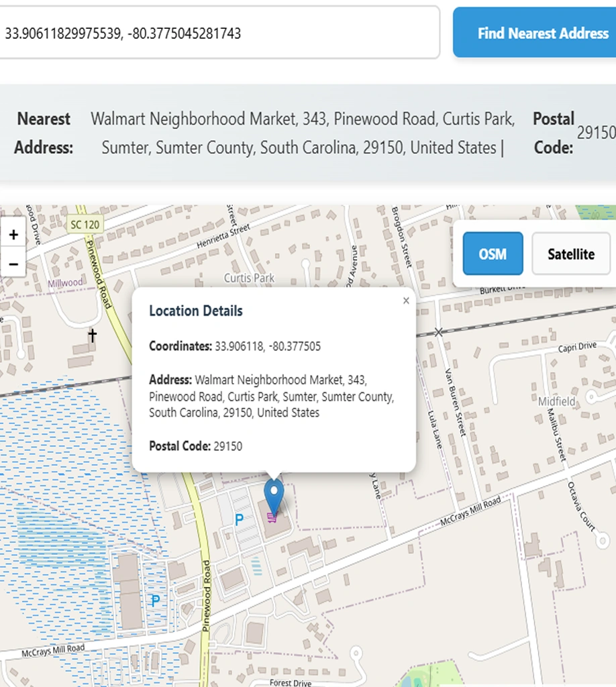The image size is (616, 687).
Task: Click the Walmart shopping cart map icon
Action: point(272,518)
